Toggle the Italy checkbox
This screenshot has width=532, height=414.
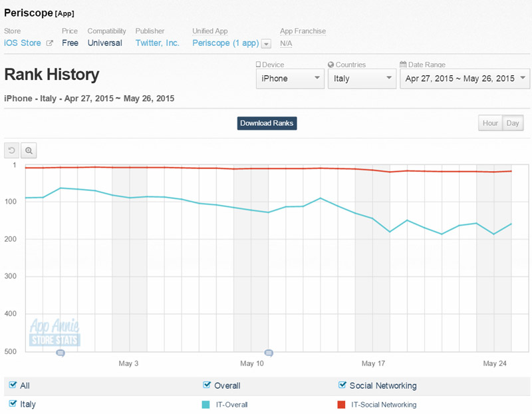(13, 403)
